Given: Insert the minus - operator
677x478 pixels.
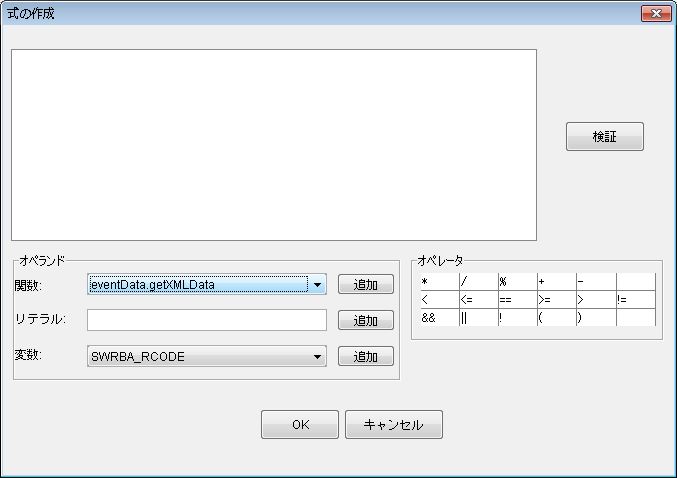Looking at the screenshot, I should 596,282.
